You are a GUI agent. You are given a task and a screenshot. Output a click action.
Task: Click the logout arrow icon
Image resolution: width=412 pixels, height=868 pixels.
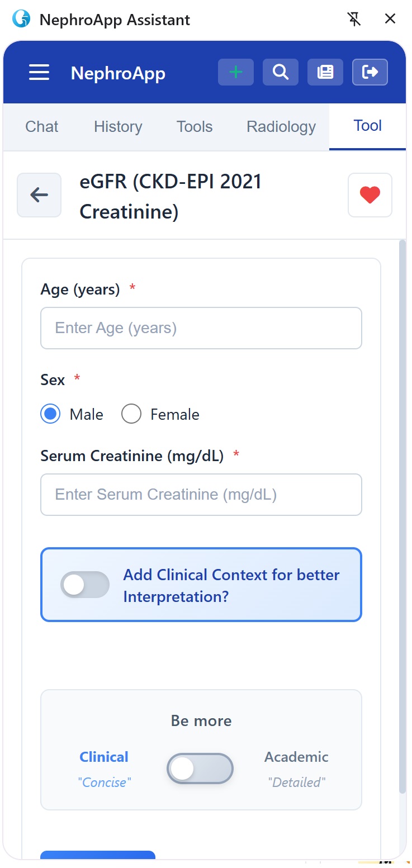click(370, 72)
